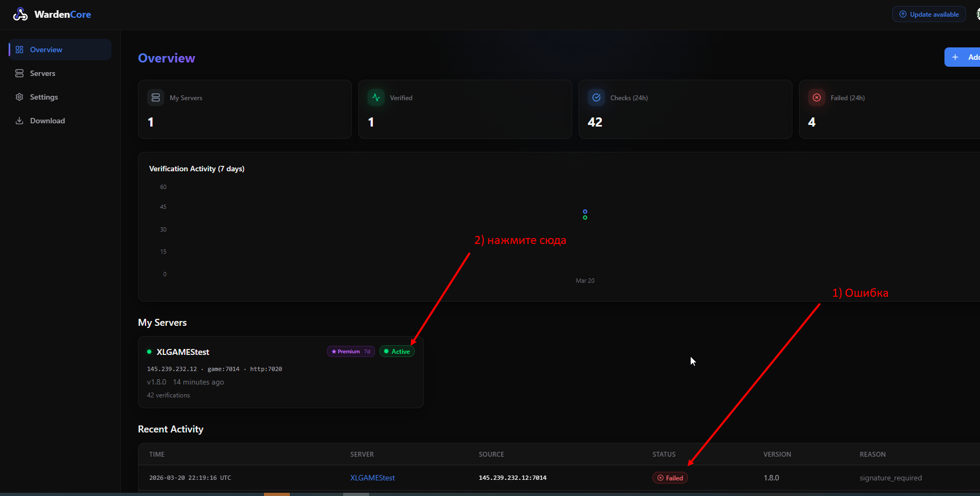Screen dimensions: 980x496
Task: Go to the Settings menu item
Action: (44, 97)
